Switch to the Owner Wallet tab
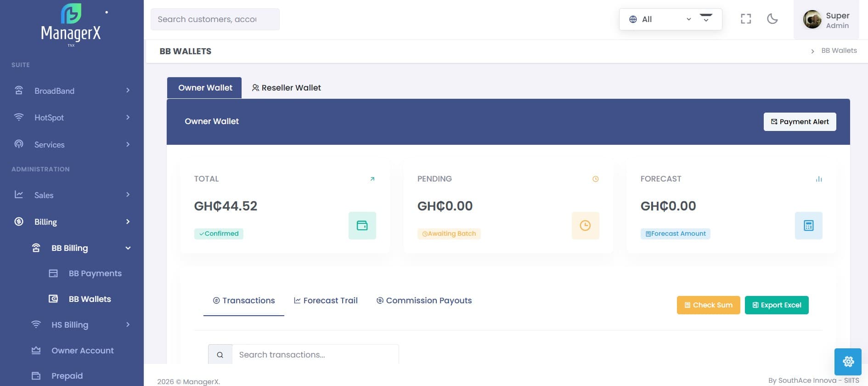The height and width of the screenshot is (386, 868). pos(204,88)
